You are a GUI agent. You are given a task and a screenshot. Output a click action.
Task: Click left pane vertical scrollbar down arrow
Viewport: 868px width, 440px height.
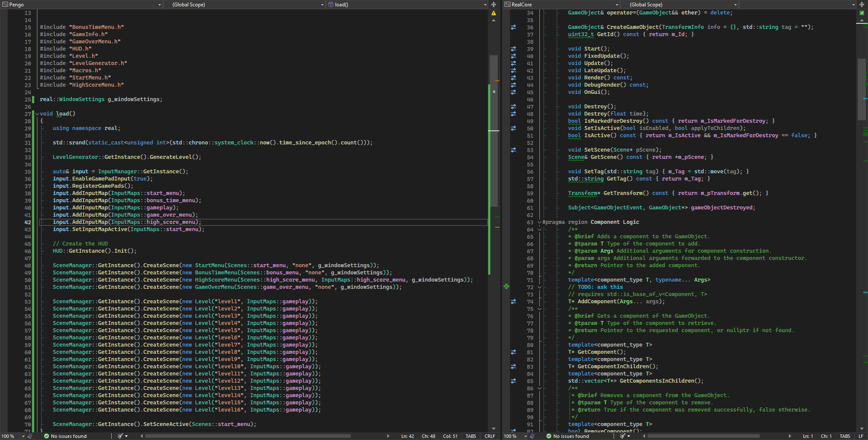pyautogui.click(x=493, y=429)
